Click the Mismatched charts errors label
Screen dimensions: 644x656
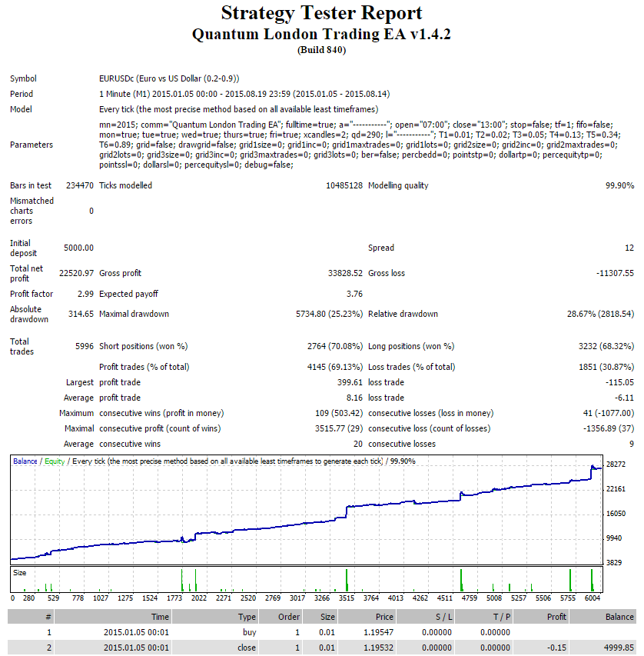coord(32,211)
